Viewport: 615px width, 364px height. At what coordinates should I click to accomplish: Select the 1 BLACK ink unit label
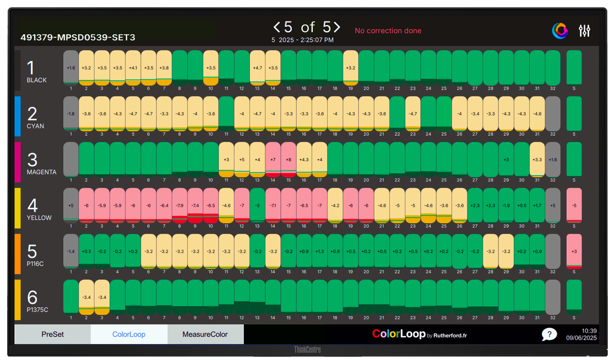click(37, 72)
